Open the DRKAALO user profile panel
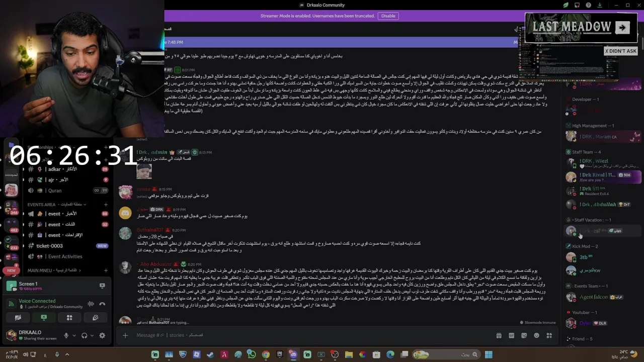 pyautogui.click(x=32, y=335)
